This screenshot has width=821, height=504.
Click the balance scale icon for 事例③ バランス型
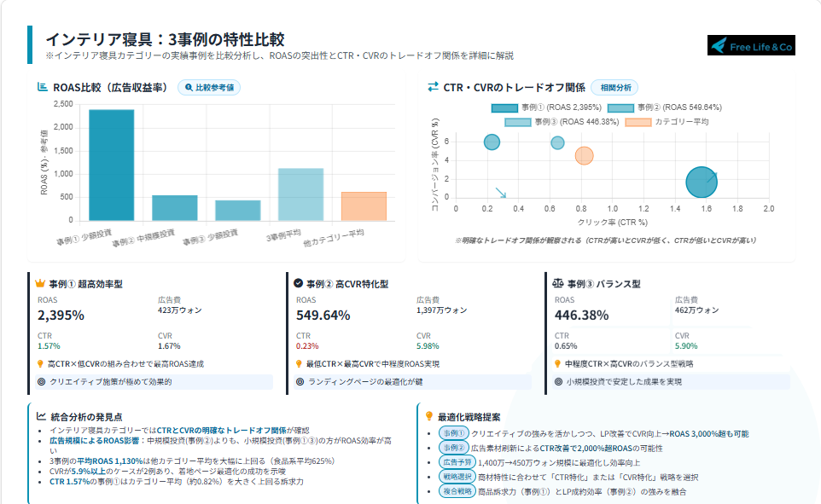pos(557,283)
